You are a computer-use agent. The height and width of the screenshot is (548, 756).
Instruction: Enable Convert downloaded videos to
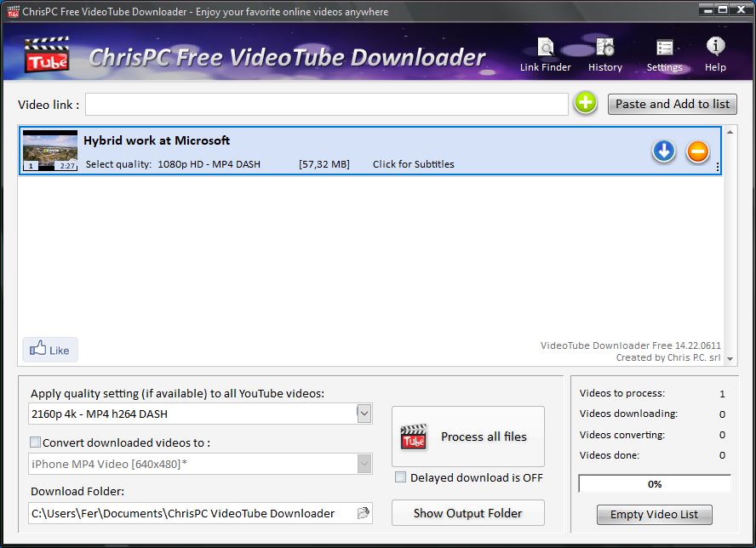(x=35, y=442)
